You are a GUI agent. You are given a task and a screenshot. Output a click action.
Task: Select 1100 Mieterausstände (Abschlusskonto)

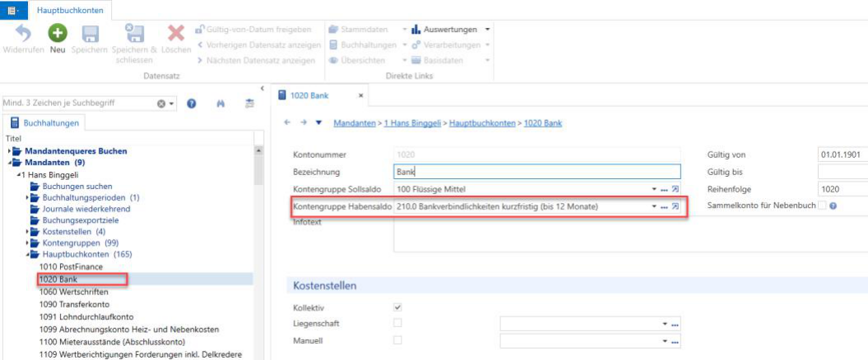coord(112,342)
